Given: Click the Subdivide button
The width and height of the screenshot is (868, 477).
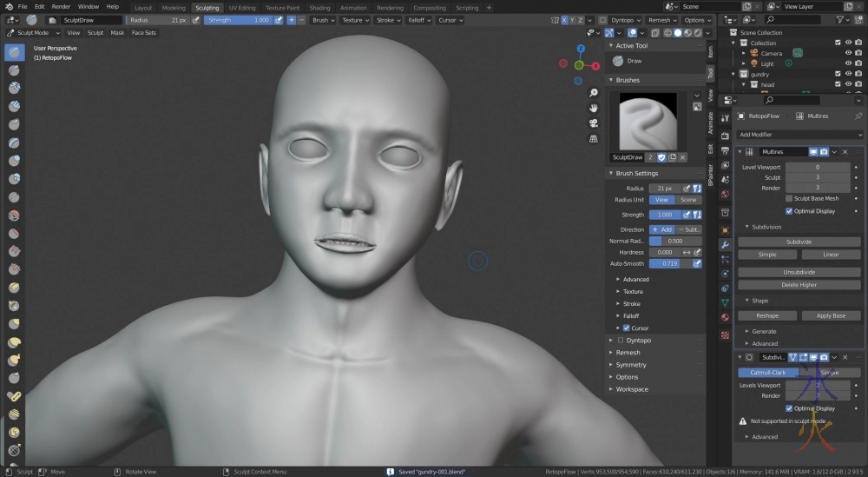Looking at the screenshot, I should coord(799,242).
